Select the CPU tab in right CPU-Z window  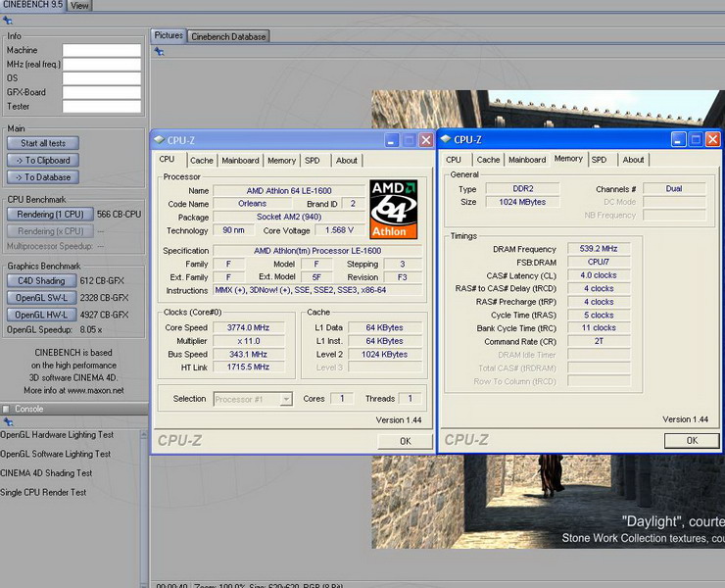(454, 160)
